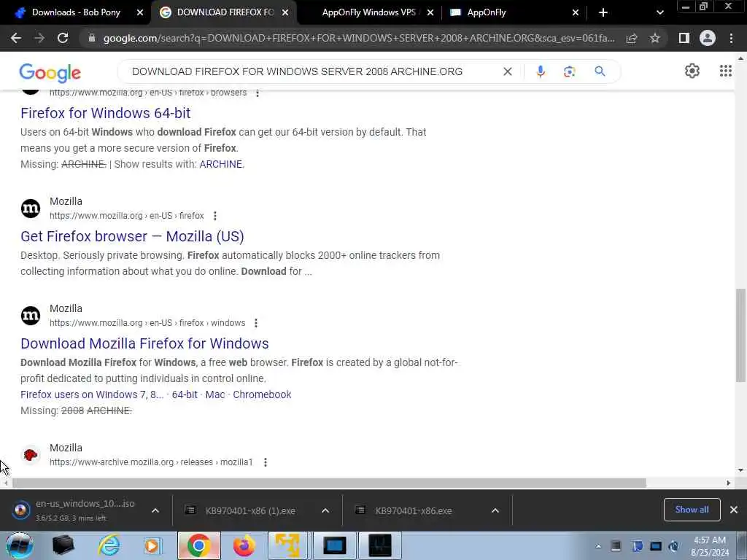Reload the Google search page

click(x=63, y=38)
